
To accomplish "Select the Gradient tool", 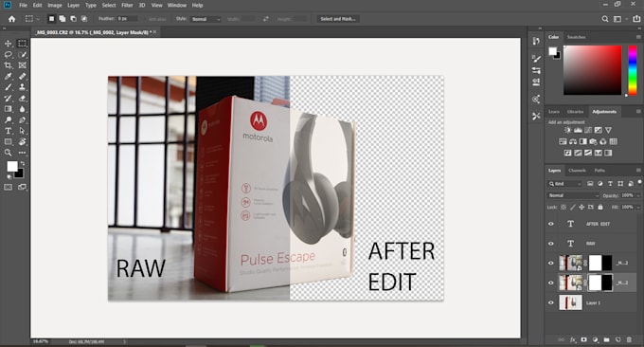I will coord(8,109).
